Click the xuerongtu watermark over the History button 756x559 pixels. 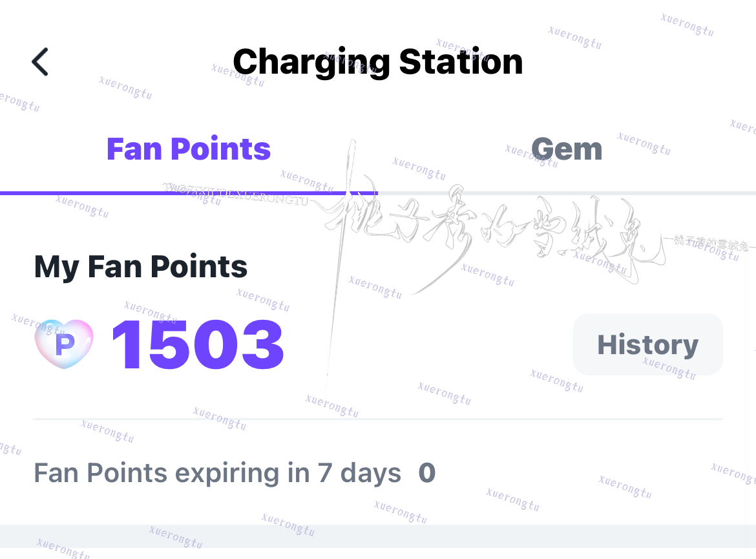point(669,368)
